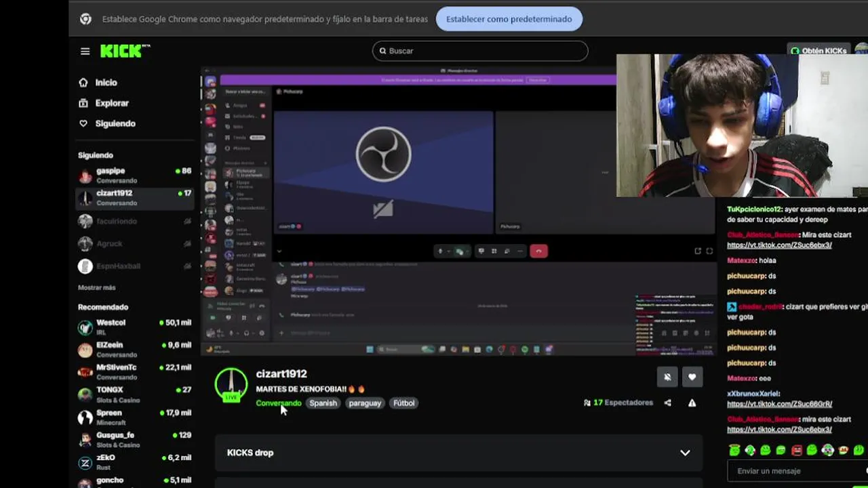This screenshot has width=868, height=488.
Task: Pick the second emote in emote row
Action: [750, 450]
